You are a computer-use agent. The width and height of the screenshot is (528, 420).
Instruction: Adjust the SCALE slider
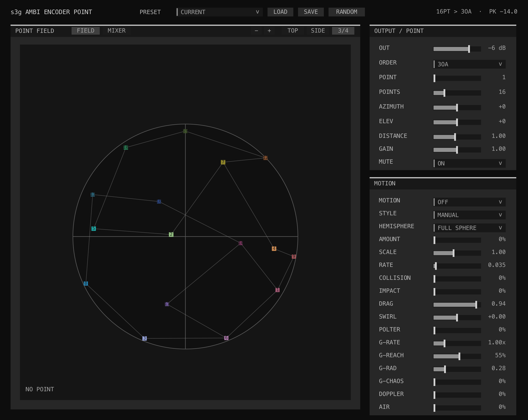coord(457,253)
